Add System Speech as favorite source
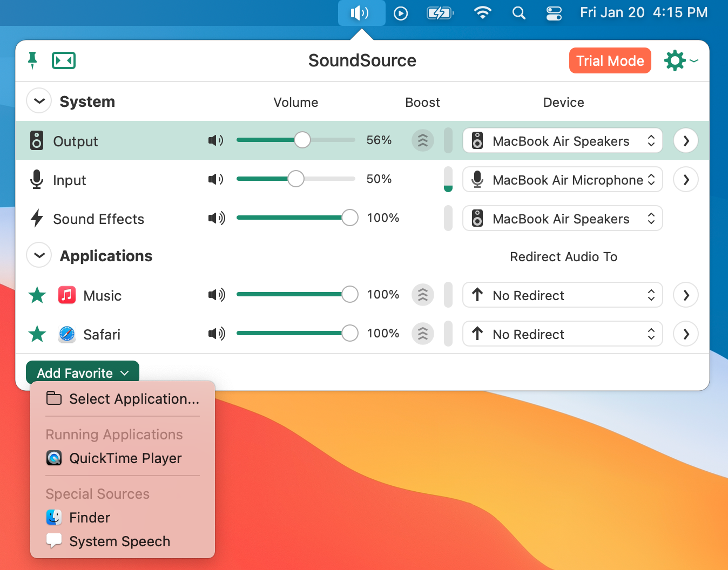This screenshot has height=570, width=728. point(123,541)
